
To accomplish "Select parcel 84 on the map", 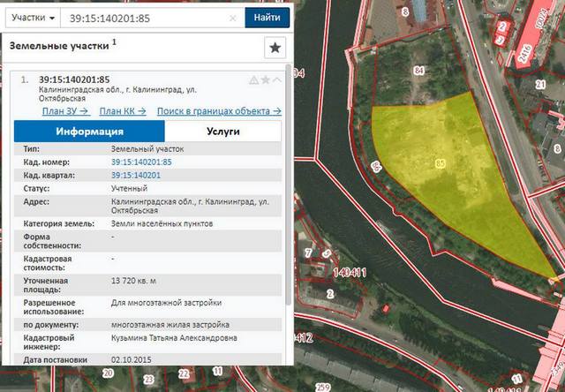I will [x=418, y=71].
